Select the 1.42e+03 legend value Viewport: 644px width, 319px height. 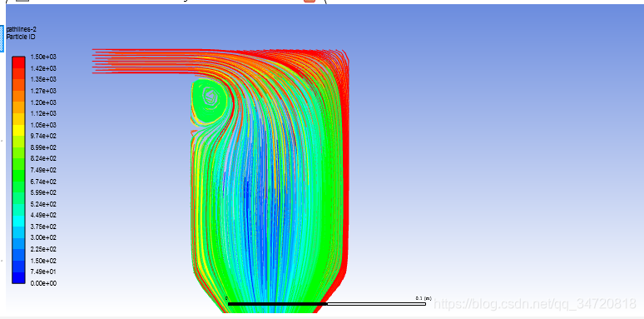(x=43, y=68)
